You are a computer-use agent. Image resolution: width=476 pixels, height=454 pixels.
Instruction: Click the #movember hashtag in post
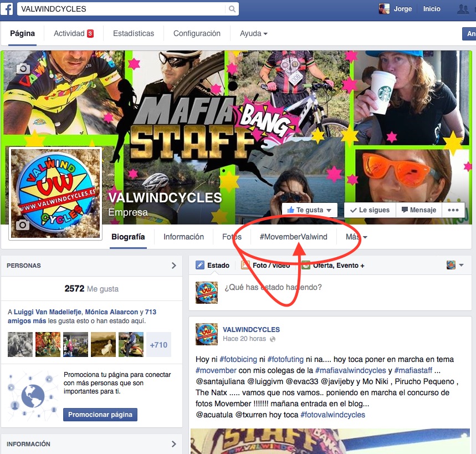[x=216, y=370]
